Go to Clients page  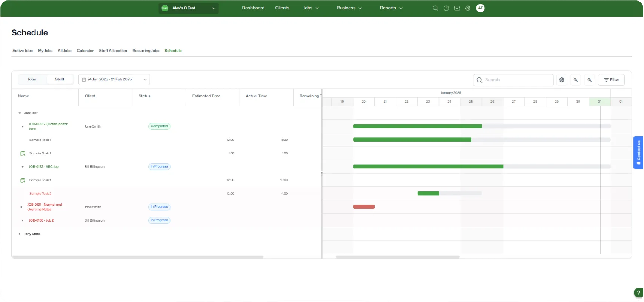(282, 8)
